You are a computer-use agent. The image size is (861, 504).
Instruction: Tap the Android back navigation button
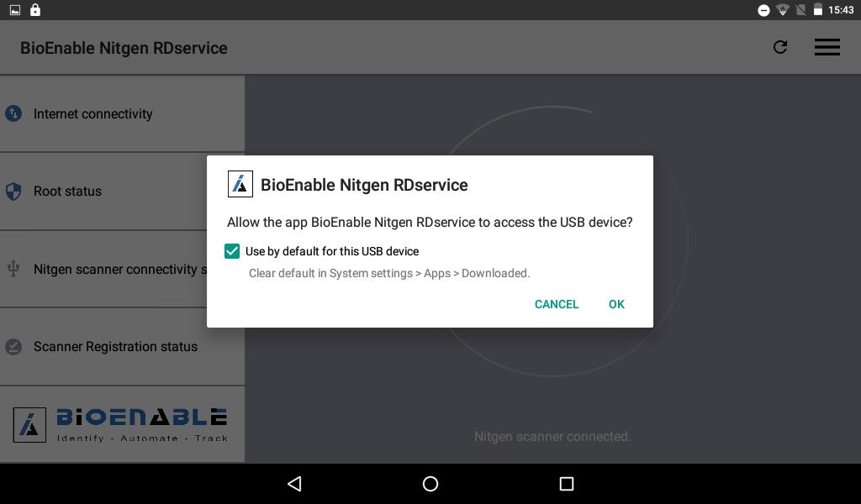pos(294,484)
